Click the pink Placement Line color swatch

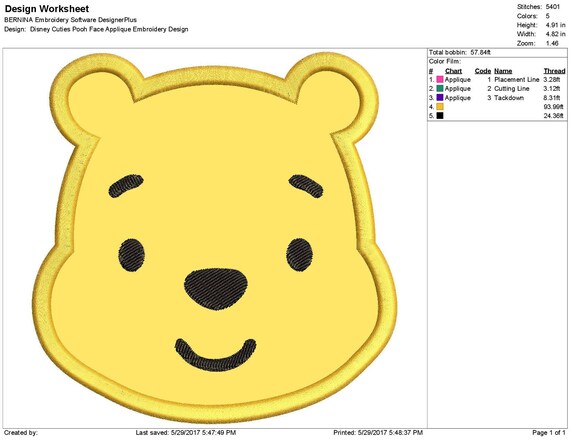(x=440, y=80)
